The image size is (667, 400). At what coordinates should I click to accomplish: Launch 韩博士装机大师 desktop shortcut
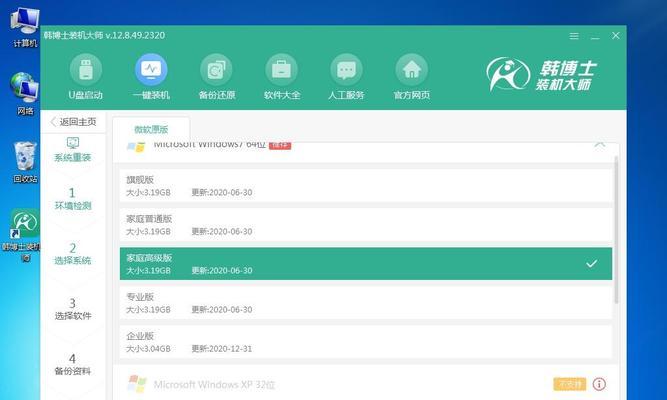[25, 234]
